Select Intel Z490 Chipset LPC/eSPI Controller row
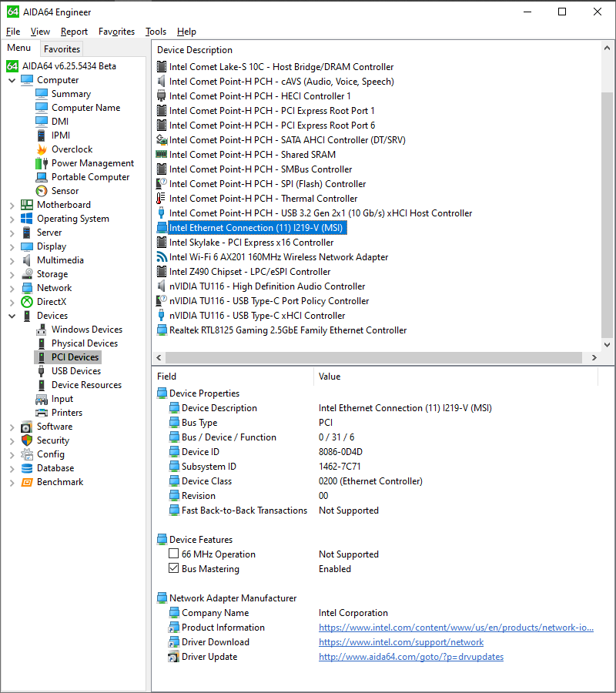This screenshot has width=616, height=693. click(249, 272)
